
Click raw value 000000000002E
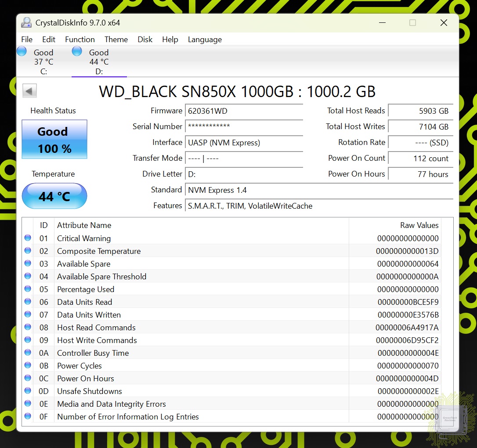(408, 391)
